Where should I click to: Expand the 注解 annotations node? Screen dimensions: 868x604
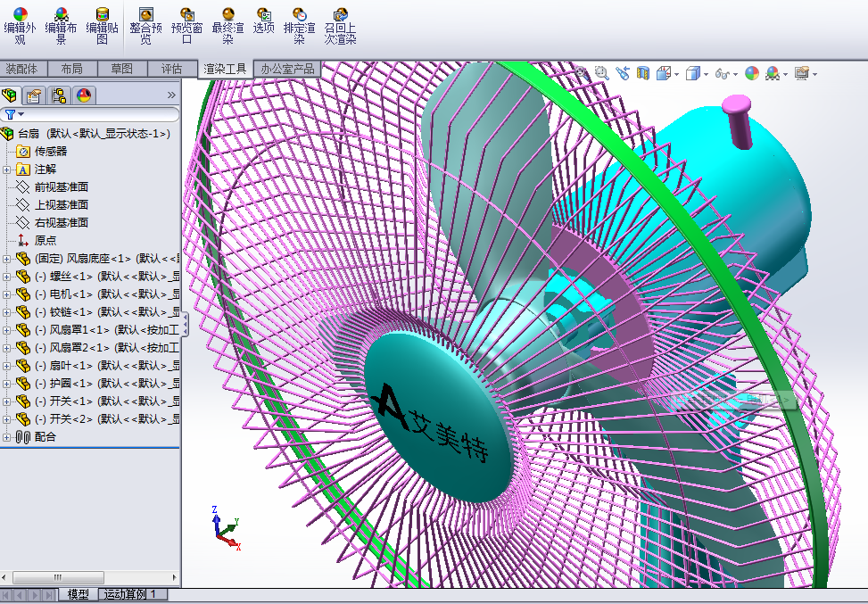[6, 170]
